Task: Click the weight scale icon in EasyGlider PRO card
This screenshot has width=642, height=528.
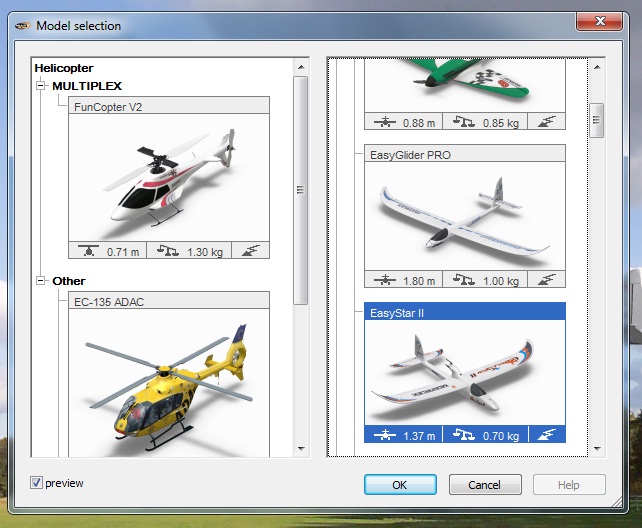Action: [464, 280]
